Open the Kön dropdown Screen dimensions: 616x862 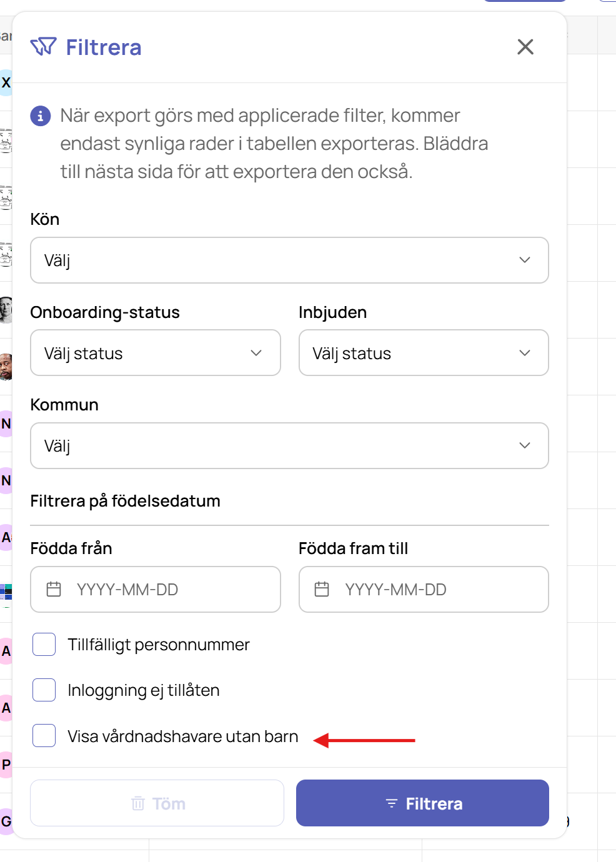(x=289, y=260)
